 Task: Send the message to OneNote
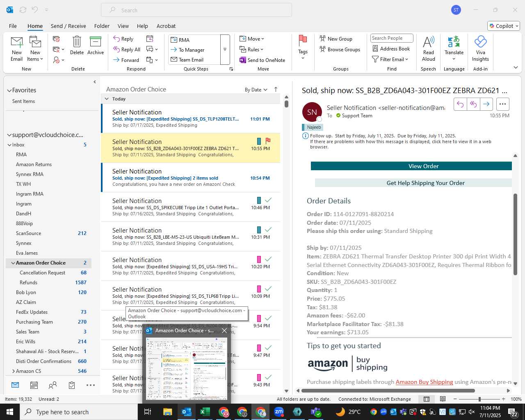point(262,60)
